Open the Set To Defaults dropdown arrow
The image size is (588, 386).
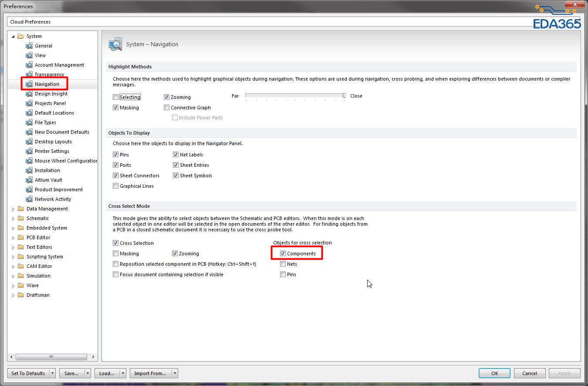pyautogui.click(x=52, y=373)
